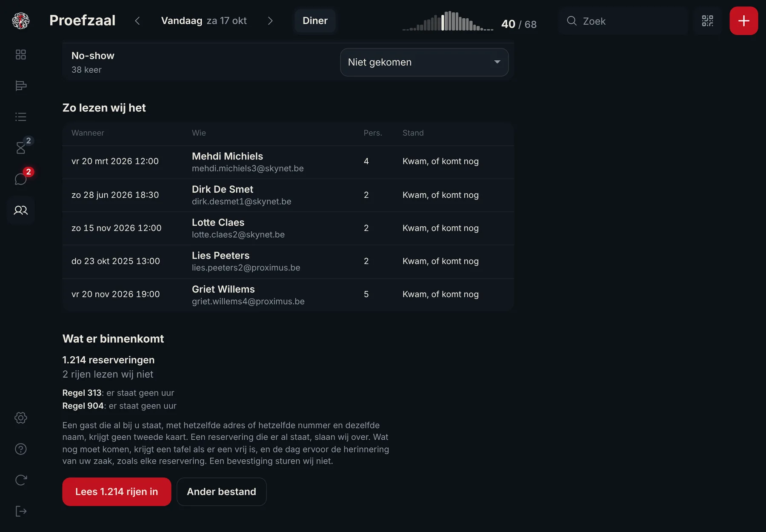Click the Regel 904 error line
This screenshot has width=766, height=532.
coord(119,406)
